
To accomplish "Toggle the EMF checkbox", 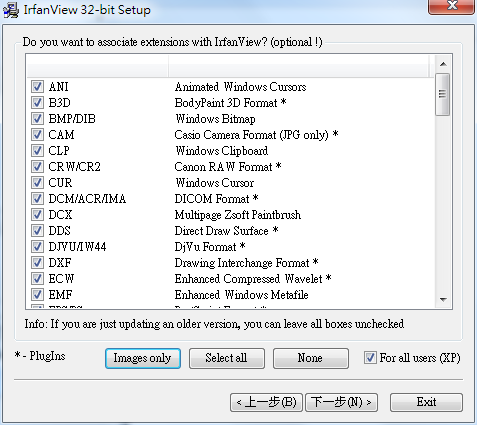I will (37, 295).
